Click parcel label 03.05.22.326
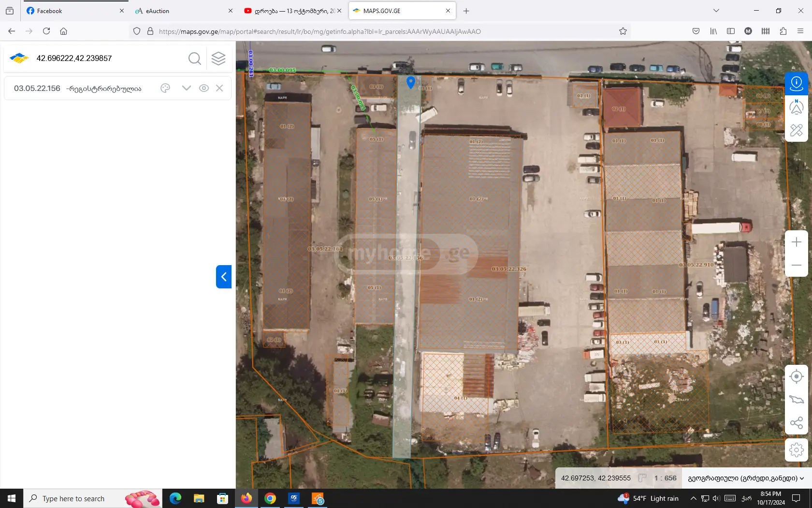The width and height of the screenshot is (812, 508). [509, 269]
